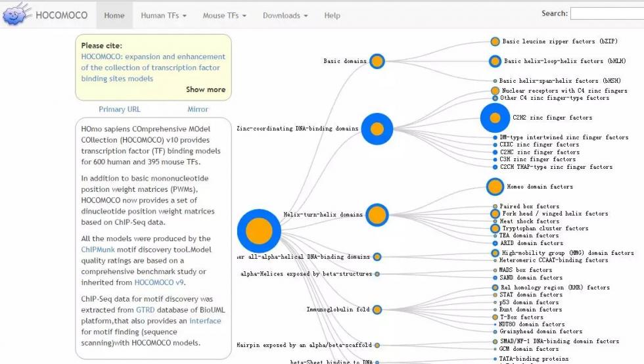This screenshot has width=644, height=364.
Task: Click the Tryptophan cluster factors node
Action: [x=495, y=229]
